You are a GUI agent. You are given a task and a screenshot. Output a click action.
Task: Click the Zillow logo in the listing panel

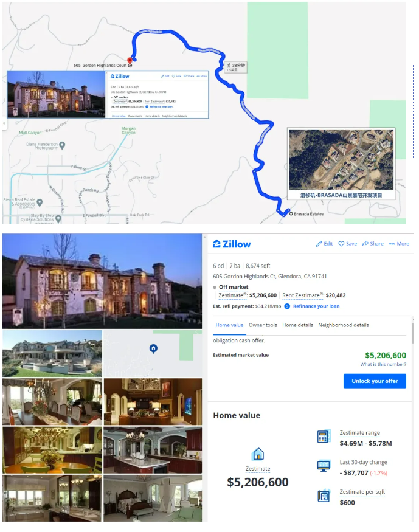(232, 244)
